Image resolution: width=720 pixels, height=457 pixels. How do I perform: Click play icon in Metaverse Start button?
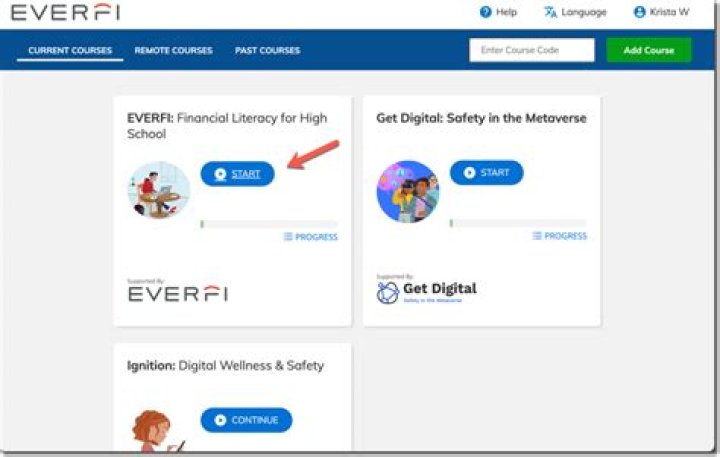pyautogui.click(x=469, y=173)
